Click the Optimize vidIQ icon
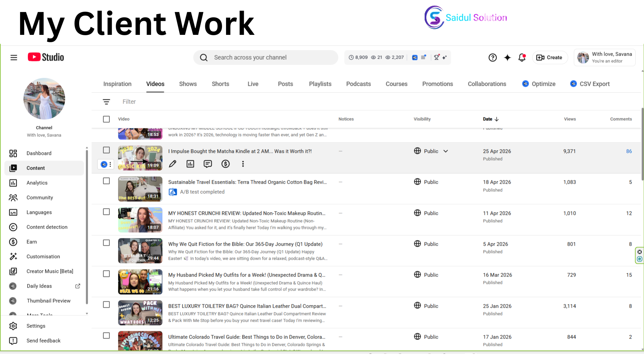 pos(526,84)
